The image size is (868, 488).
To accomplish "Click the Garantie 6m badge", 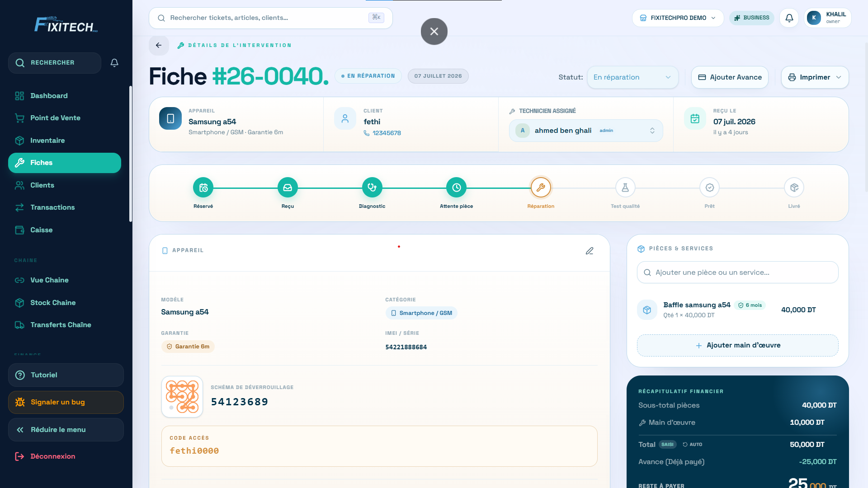I will pyautogui.click(x=188, y=347).
